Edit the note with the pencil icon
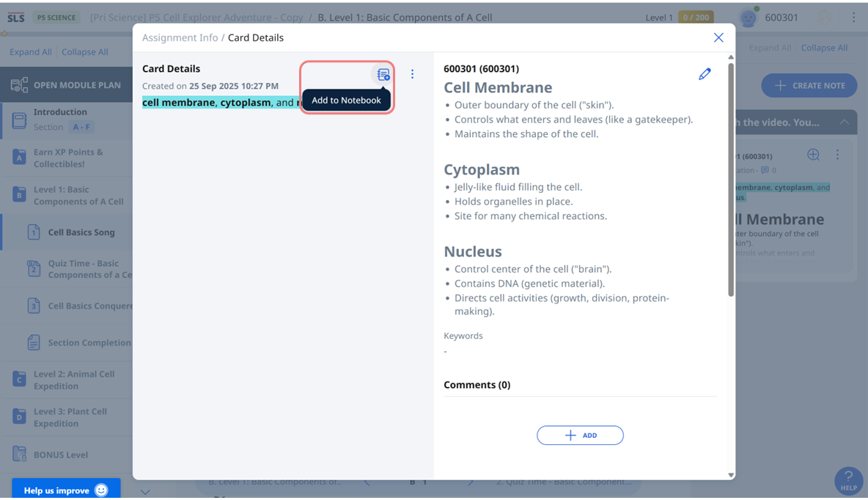This screenshot has height=500, width=868. [705, 74]
